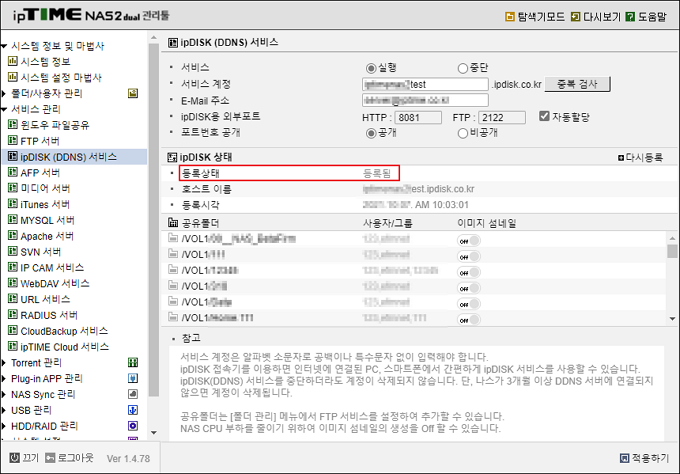This screenshot has height=474, width=680.
Task: Click the HDD/RAID 관리 disk icon
Action: tap(133, 426)
